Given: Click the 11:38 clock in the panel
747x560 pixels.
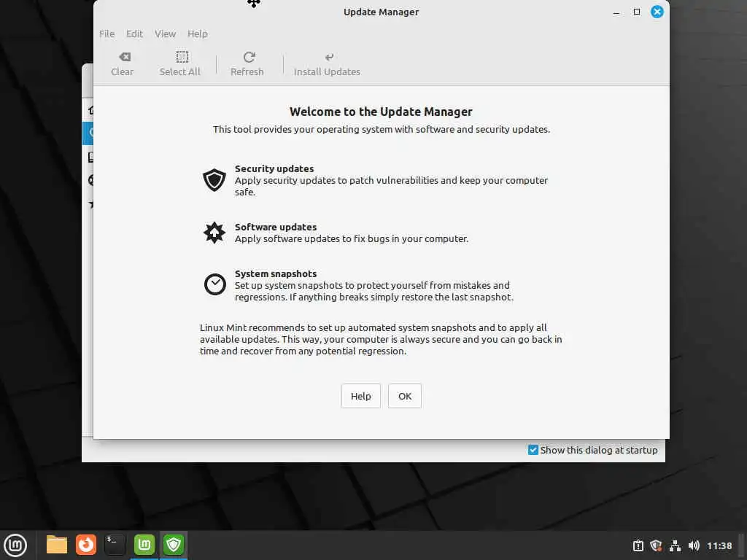Looking at the screenshot, I should 719,545.
